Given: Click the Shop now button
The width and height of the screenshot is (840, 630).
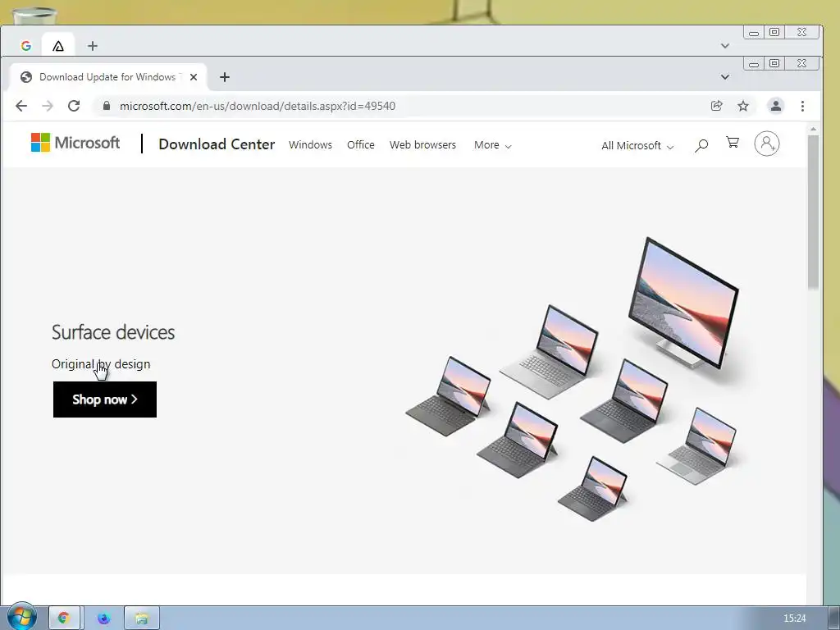Looking at the screenshot, I should (x=104, y=399).
